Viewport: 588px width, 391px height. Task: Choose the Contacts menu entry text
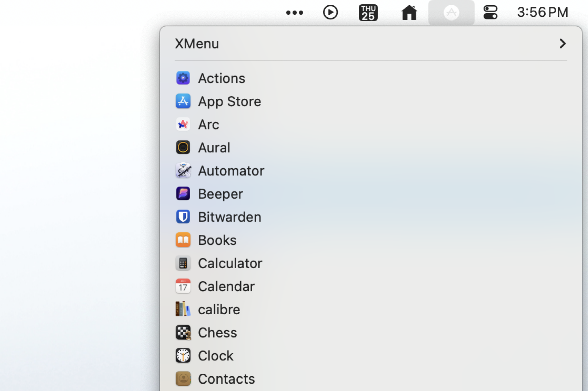click(226, 379)
